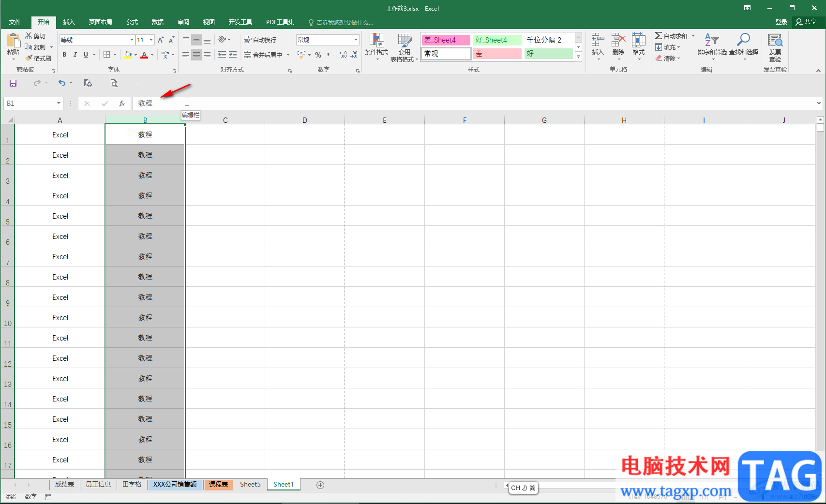Click the Undo arrow icon
The image size is (826, 504).
tap(62, 83)
